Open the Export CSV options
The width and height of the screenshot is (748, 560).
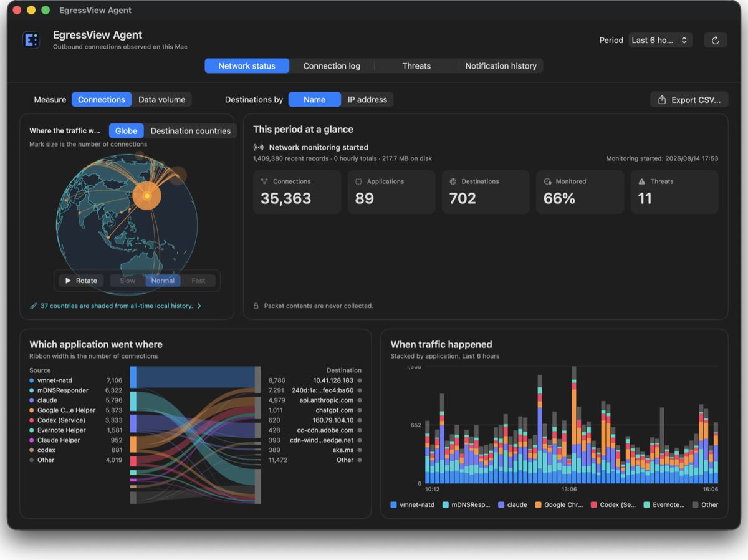click(689, 100)
